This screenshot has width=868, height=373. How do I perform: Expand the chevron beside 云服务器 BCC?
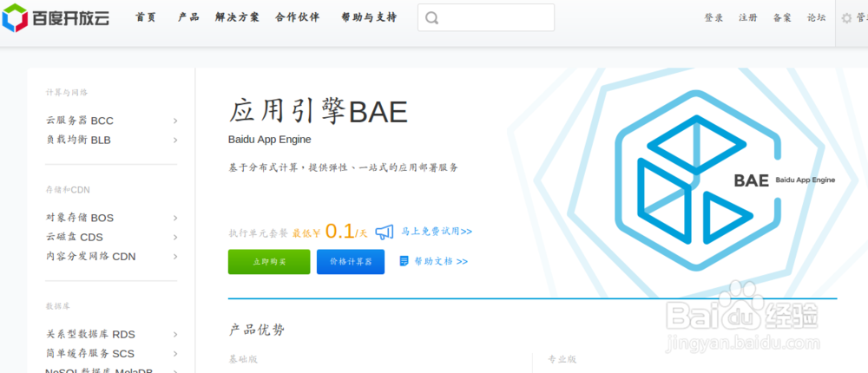[175, 121]
